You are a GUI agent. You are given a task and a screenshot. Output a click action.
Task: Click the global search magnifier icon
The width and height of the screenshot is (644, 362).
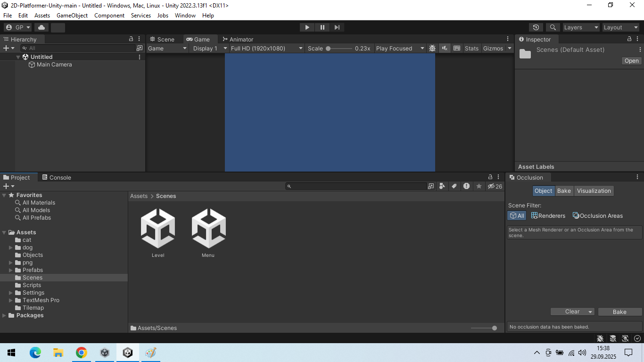(553, 27)
